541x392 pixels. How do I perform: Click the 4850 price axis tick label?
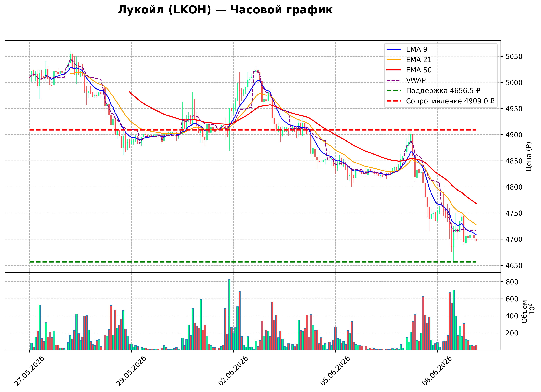[x=514, y=161]
